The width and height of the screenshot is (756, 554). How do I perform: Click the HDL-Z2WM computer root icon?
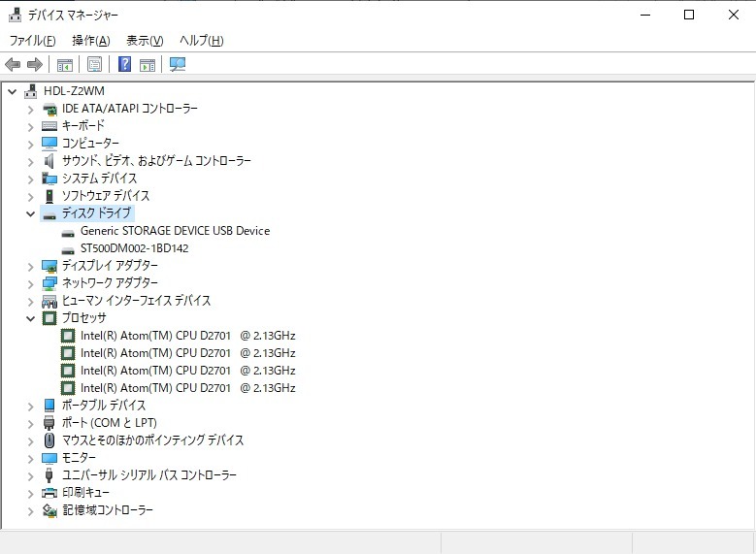(x=31, y=90)
